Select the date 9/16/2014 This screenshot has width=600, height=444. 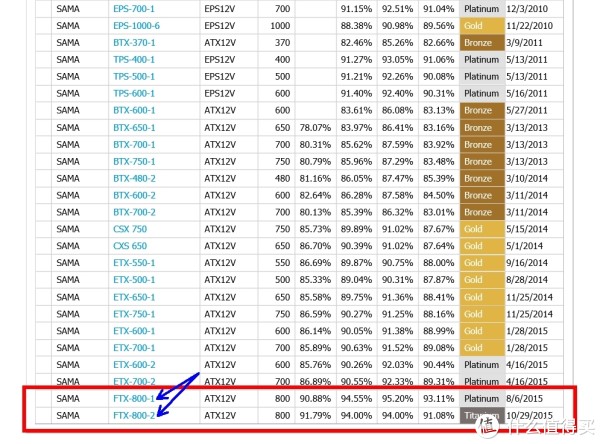(x=527, y=263)
